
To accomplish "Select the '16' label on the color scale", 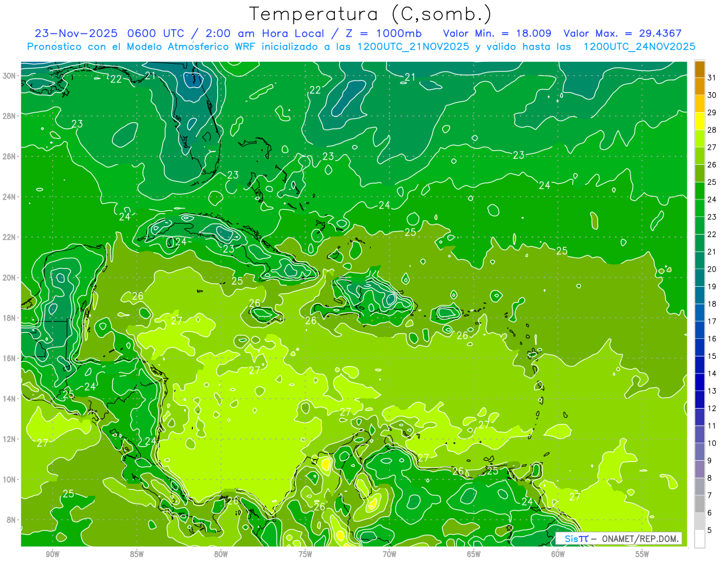I will tap(712, 339).
